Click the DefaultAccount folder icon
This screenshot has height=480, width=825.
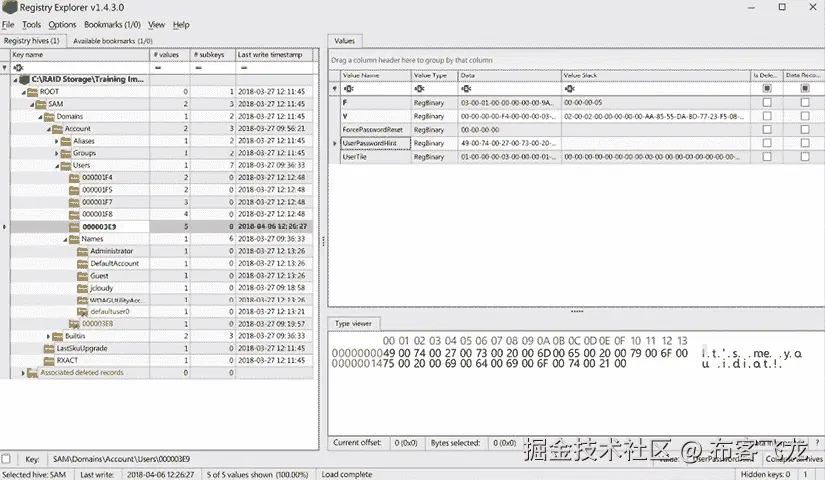tap(82, 263)
